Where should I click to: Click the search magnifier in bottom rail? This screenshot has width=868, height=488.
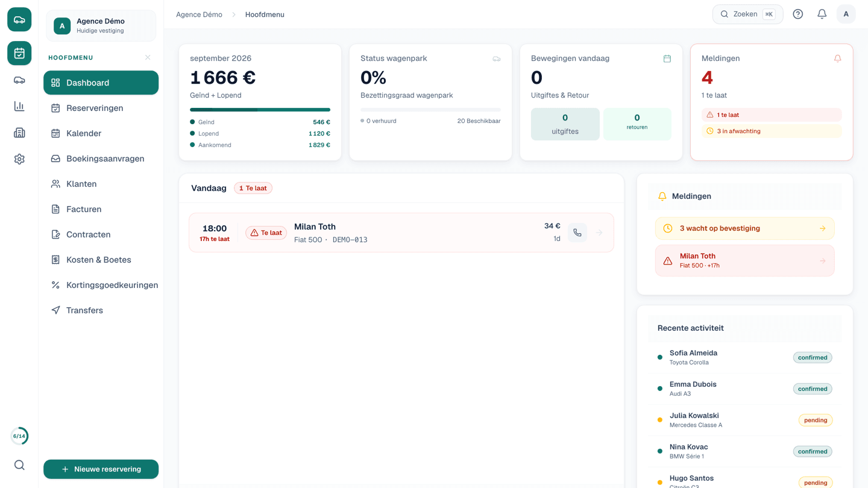click(x=19, y=465)
